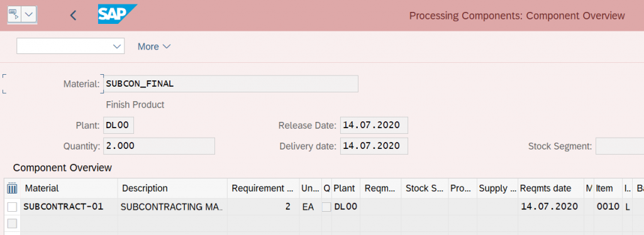Open the table column settings icon
This screenshot has height=235, width=644.
(12, 189)
